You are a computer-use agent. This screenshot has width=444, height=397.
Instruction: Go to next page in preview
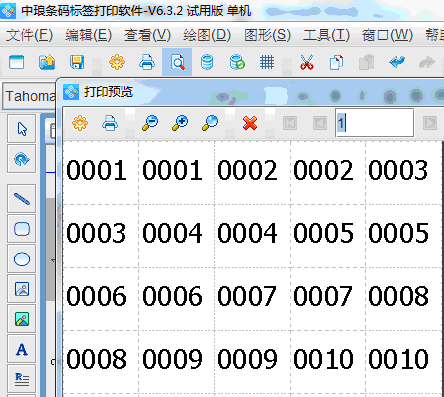point(430,123)
